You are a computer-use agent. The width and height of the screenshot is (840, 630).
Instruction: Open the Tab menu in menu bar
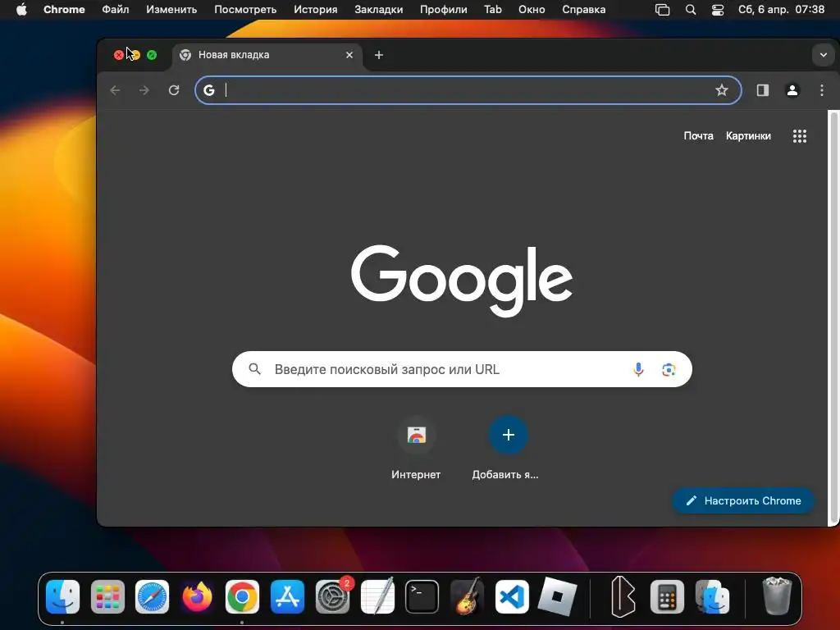coord(493,10)
